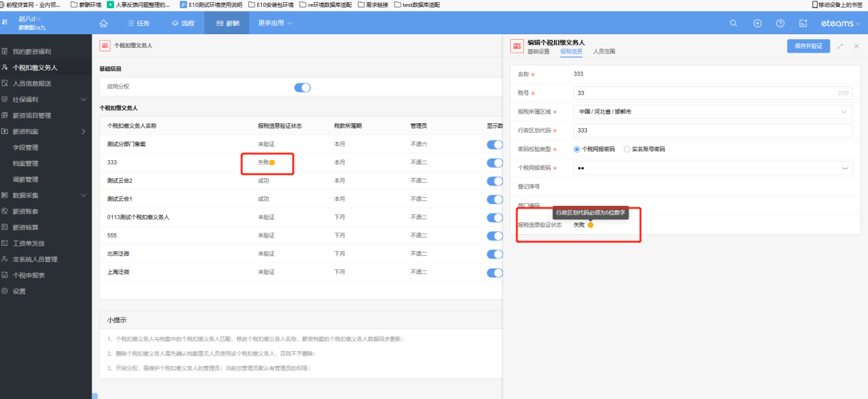The image size is (868, 399).
Task: Open 移动设备上的书签 bookmark folder
Action: (837, 4)
